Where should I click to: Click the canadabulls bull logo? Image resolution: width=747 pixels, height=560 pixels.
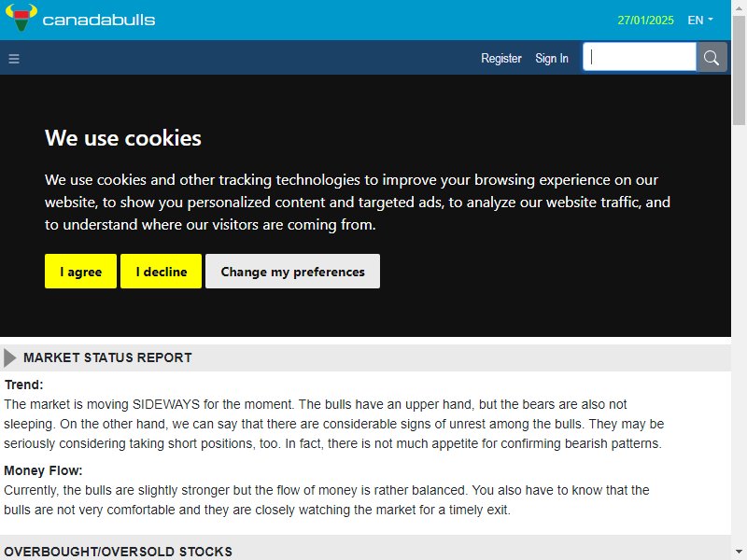[x=21, y=18]
